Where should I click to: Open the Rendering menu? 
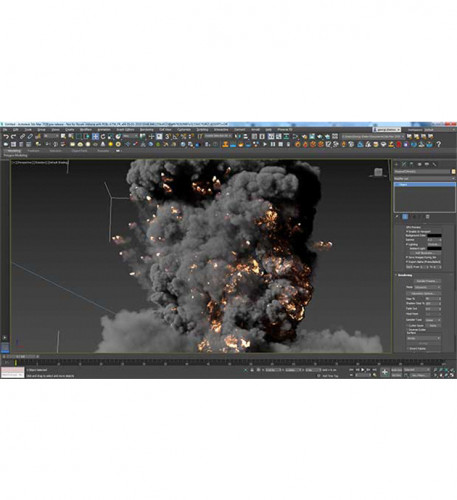point(146,129)
